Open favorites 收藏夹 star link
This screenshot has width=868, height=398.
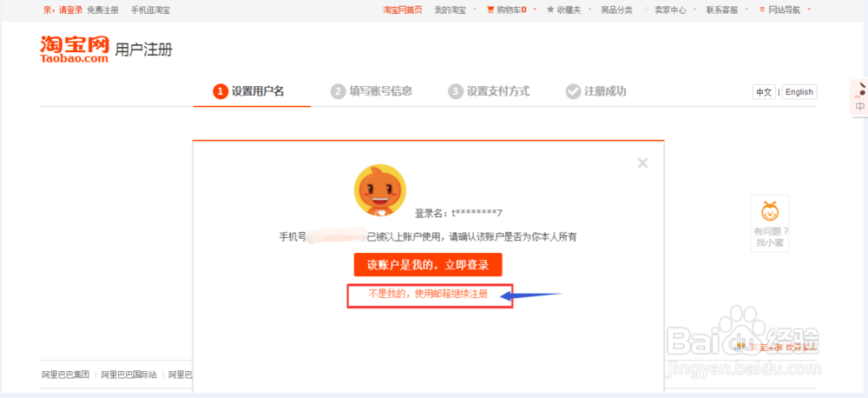[563, 10]
